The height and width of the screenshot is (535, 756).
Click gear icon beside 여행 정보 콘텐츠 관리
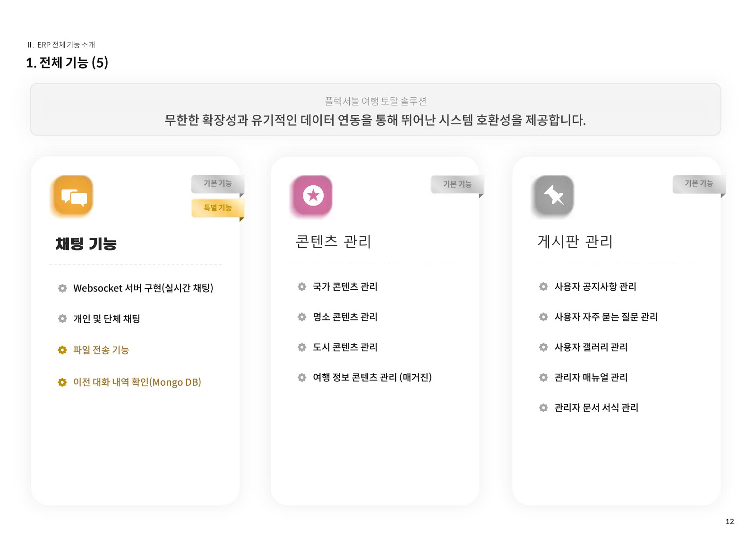[302, 377]
